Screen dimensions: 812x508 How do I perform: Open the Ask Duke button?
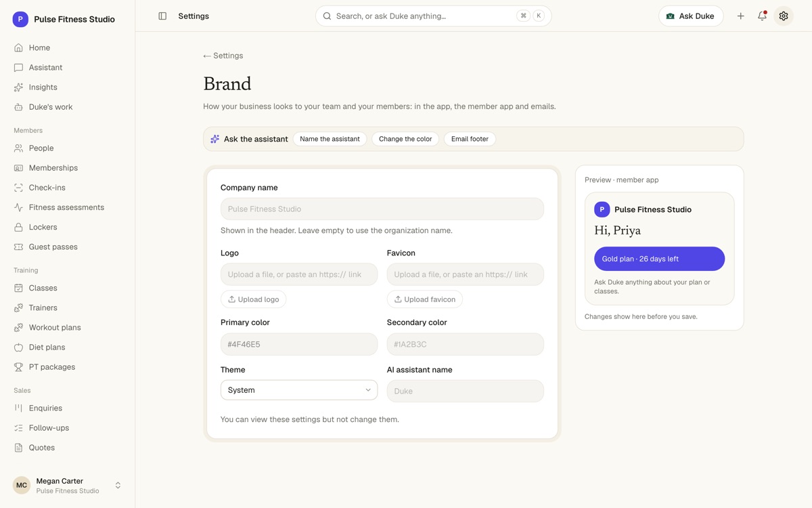691,16
